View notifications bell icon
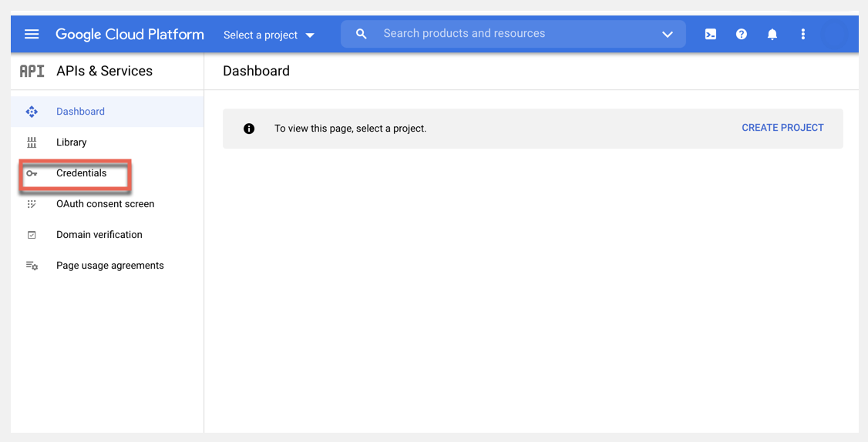The width and height of the screenshot is (868, 442). (772, 34)
